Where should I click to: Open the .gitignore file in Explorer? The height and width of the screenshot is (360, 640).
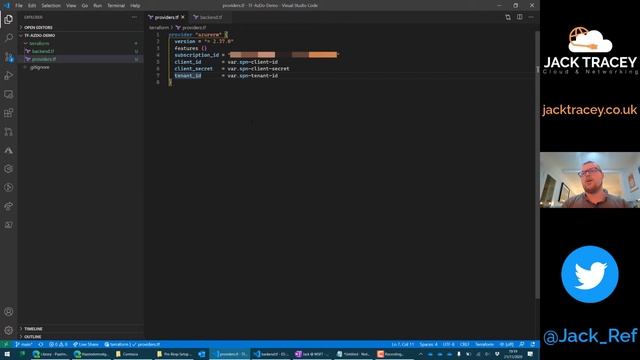click(x=40, y=67)
